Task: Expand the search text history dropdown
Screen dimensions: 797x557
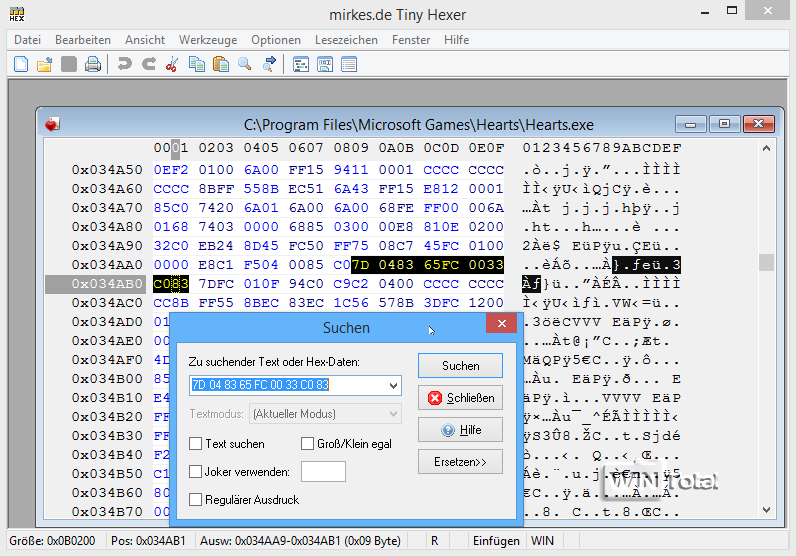Action: [392, 385]
